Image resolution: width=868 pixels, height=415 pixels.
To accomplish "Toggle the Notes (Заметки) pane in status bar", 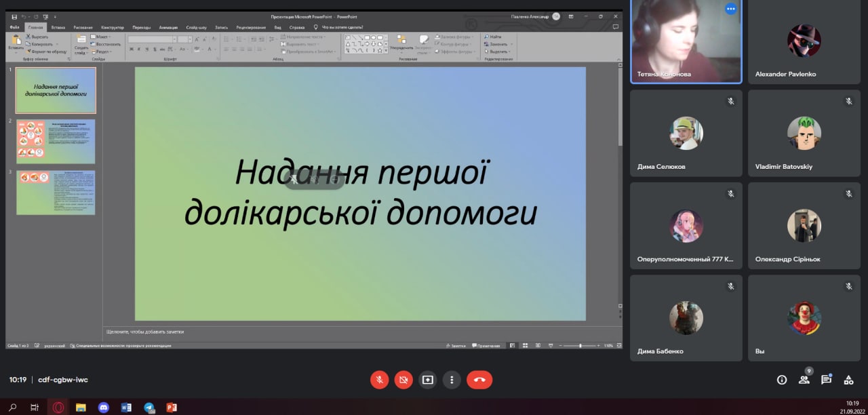I will tap(456, 346).
